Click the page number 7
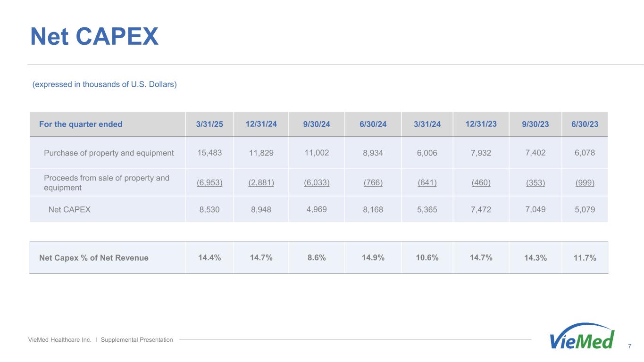 click(629, 346)
